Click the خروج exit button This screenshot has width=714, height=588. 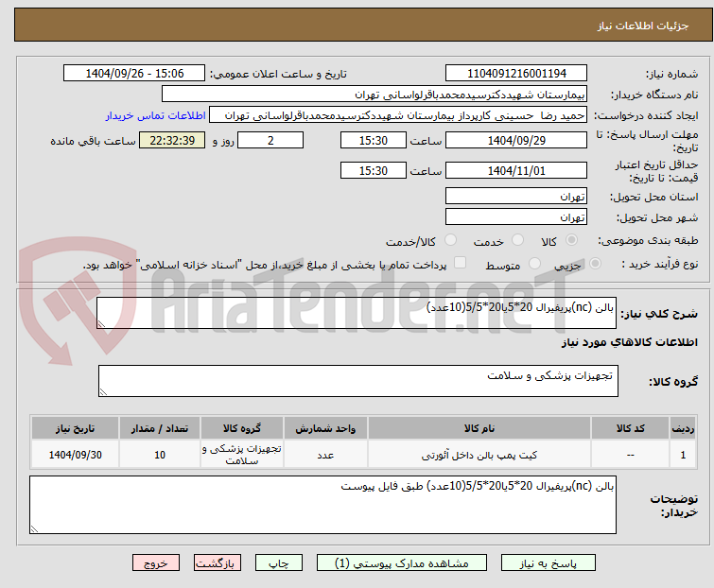(x=156, y=563)
